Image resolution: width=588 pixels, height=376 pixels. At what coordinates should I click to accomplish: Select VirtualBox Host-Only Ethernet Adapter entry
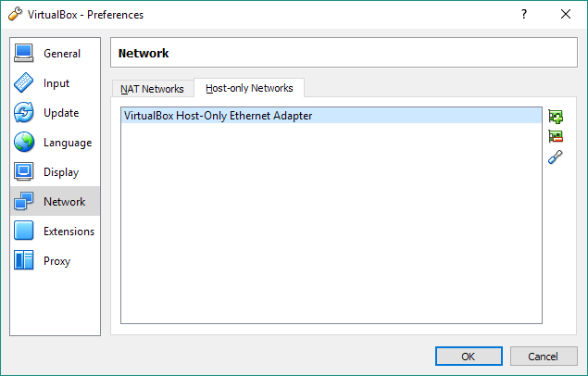tap(332, 116)
